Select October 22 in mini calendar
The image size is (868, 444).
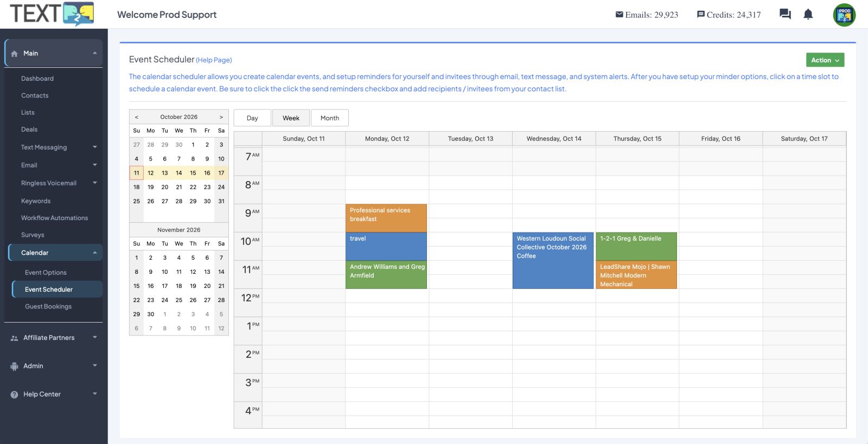pos(193,187)
